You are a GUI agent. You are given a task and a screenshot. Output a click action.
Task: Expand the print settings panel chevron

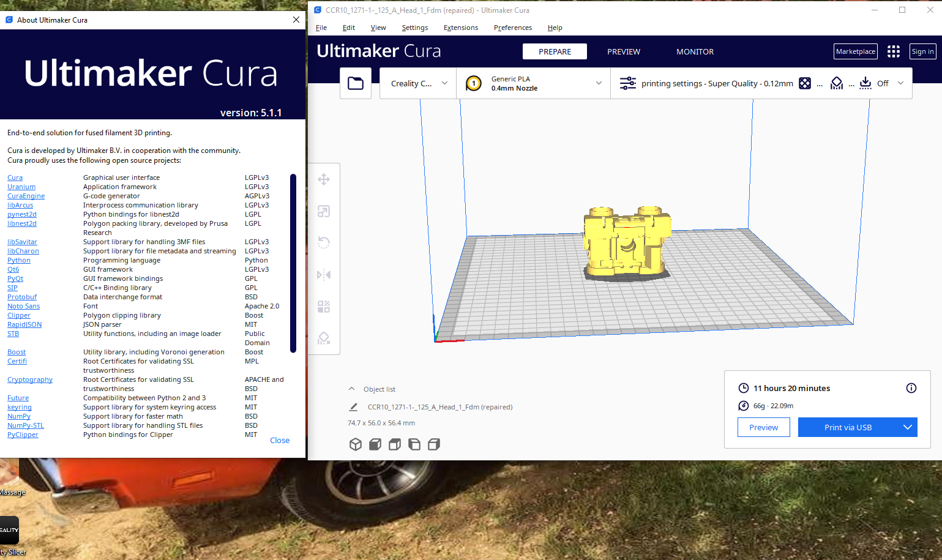(x=900, y=83)
